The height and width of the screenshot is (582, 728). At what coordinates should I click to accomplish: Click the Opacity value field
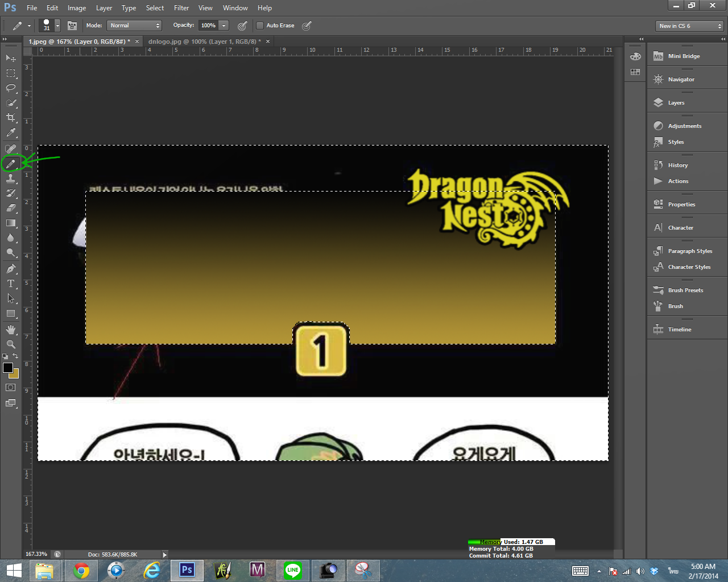click(208, 26)
